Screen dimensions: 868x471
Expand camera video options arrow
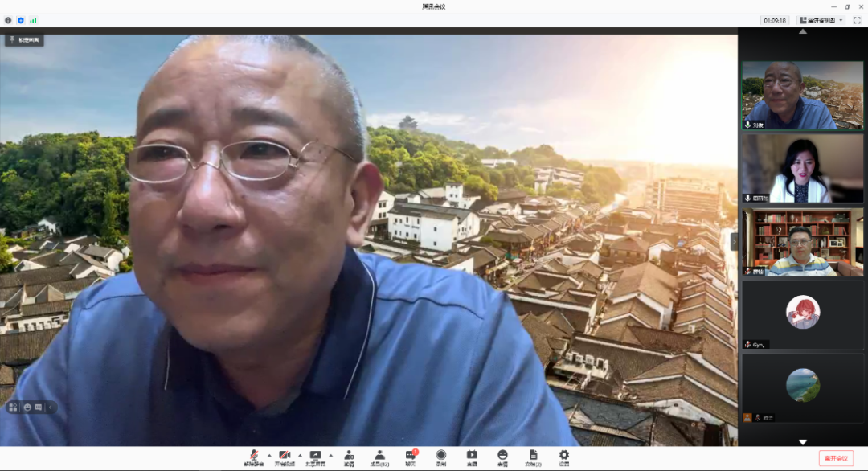click(300, 456)
